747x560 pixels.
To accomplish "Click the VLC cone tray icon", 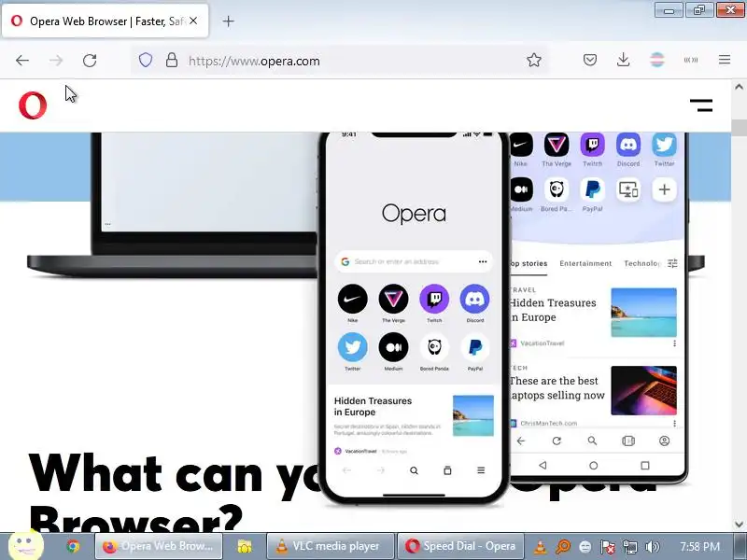I will click(540, 547).
